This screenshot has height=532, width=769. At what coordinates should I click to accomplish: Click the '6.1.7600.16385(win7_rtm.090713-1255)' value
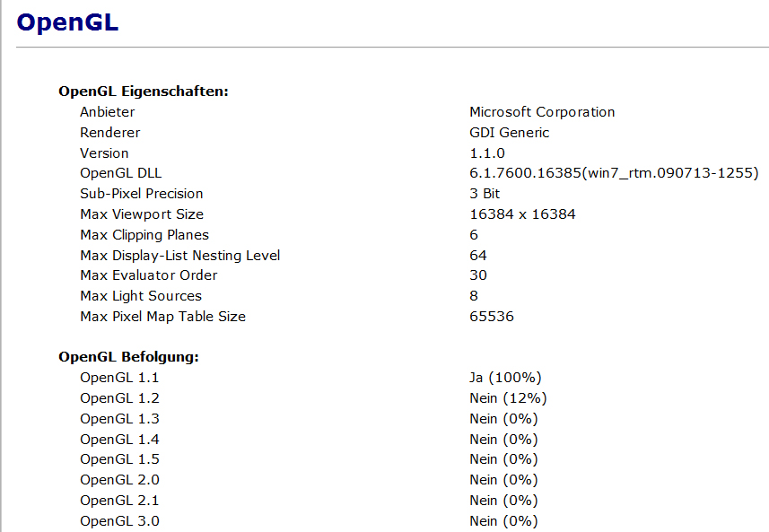[x=614, y=173]
